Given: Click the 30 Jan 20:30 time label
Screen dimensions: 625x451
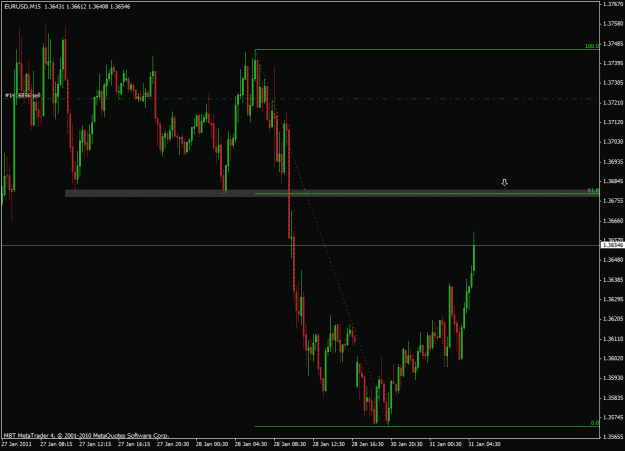Looking at the screenshot, I should [x=407, y=444].
